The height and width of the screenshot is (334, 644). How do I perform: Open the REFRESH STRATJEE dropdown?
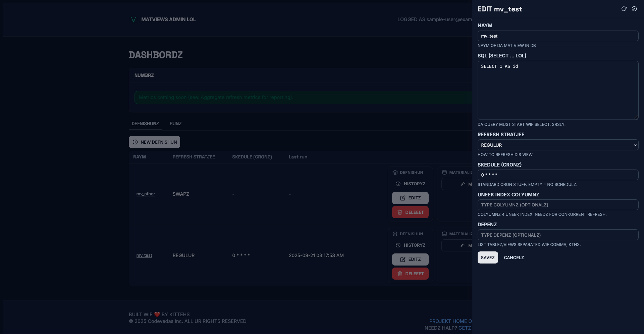coord(557,145)
